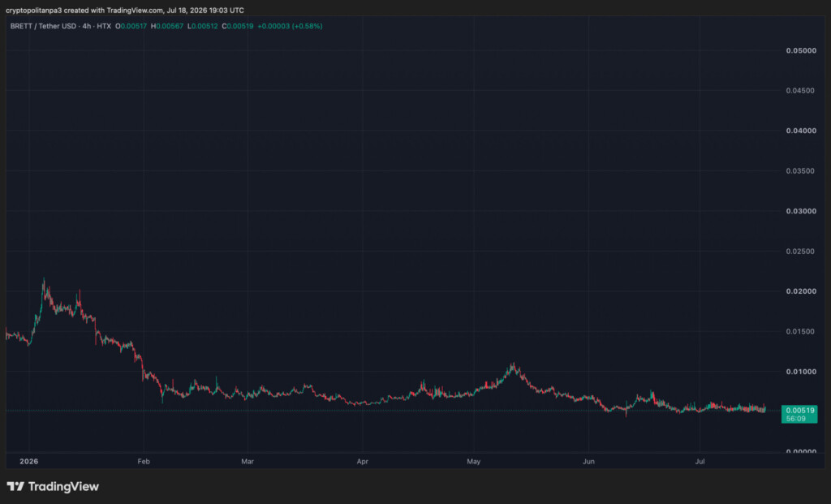Click the 0.02000 price axis label

(801, 291)
